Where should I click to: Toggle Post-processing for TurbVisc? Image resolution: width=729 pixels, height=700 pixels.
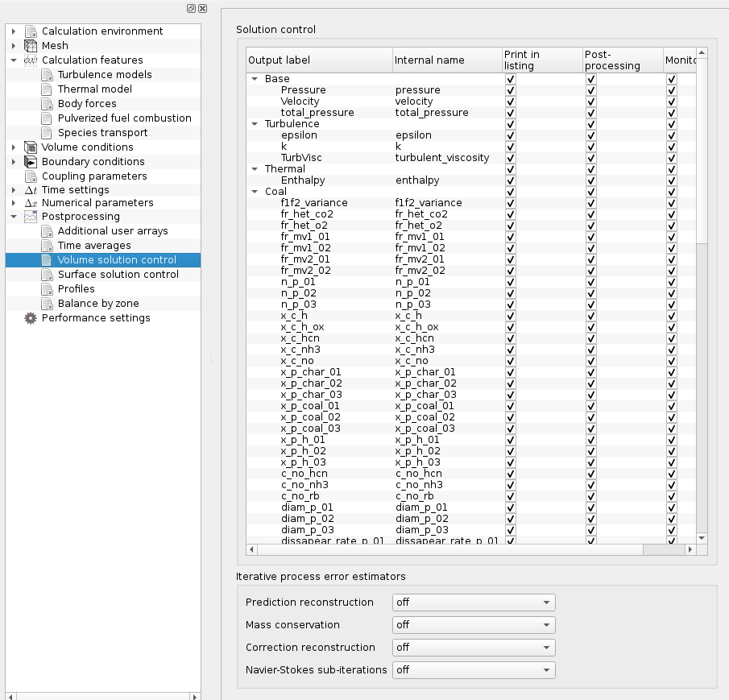pyautogui.click(x=591, y=158)
